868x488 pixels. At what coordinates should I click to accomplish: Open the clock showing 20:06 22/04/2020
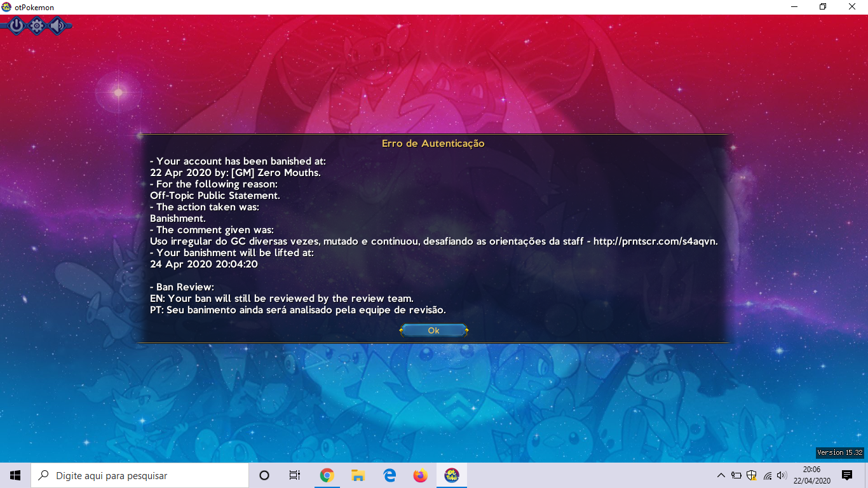click(x=811, y=475)
